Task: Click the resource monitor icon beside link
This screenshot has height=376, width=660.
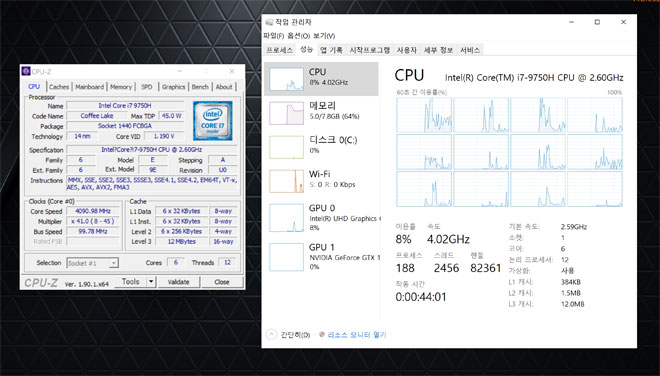Action: [322, 335]
